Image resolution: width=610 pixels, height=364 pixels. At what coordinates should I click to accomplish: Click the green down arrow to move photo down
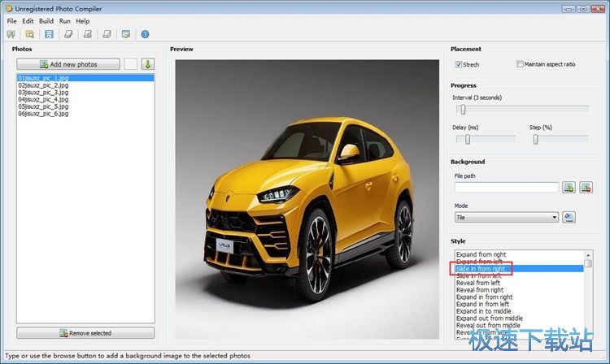(147, 64)
